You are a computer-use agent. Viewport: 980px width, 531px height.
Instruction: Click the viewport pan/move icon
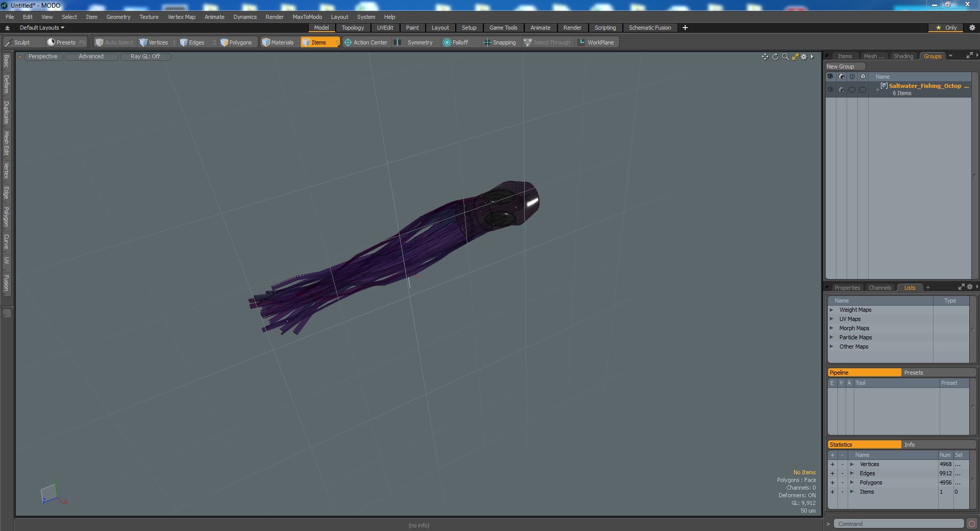[765, 57]
